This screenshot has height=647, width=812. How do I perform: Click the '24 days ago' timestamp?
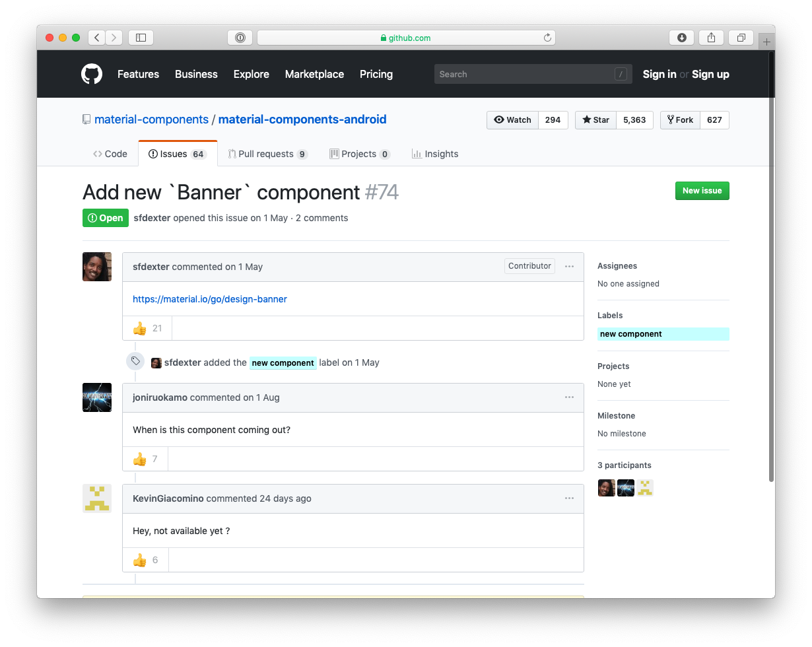pyautogui.click(x=285, y=498)
